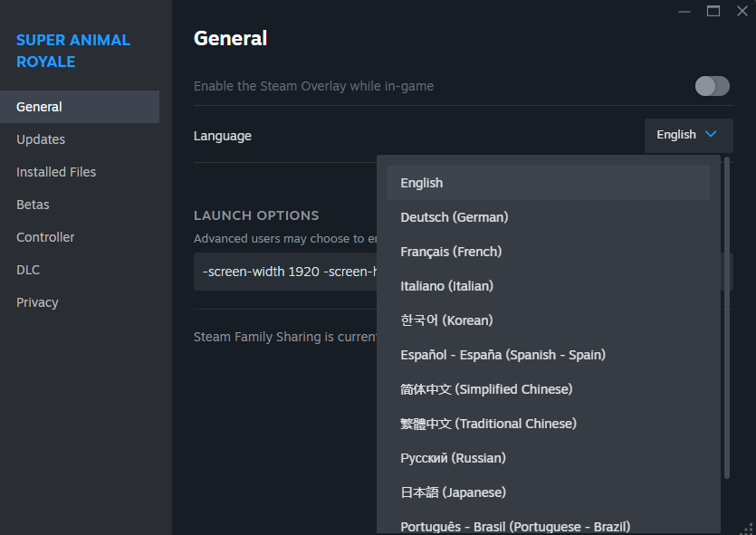Choose Deutsch (German) from the list
This screenshot has height=535, width=756.
[548, 217]
